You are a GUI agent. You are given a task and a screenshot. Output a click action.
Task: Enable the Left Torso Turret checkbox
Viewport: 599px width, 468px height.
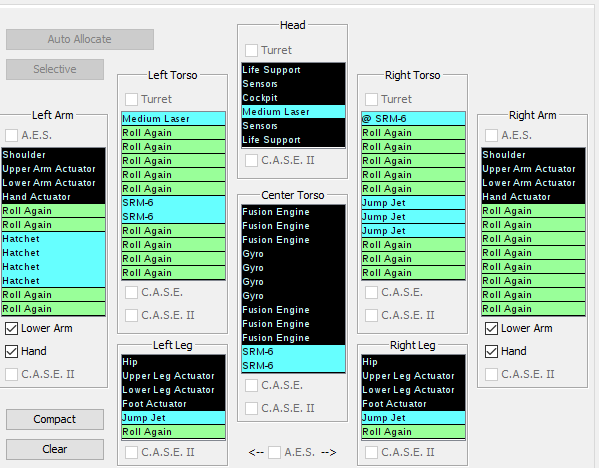coord(131,99)
